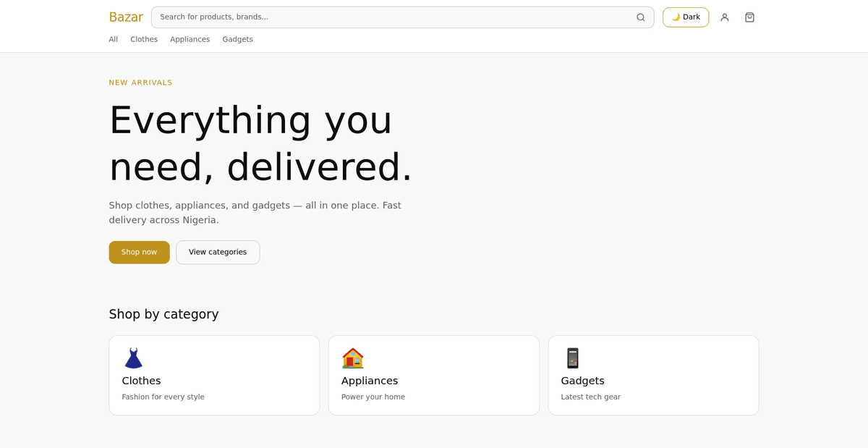Click the dress emoji icon
868x448 pixels.
click(x=133, y=358)
